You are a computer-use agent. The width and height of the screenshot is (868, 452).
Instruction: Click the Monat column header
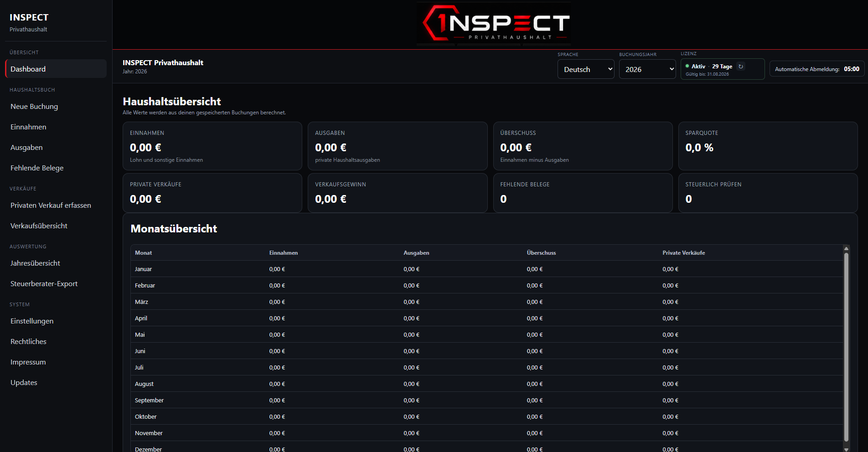pyautogui.click(x=143, y=252)
